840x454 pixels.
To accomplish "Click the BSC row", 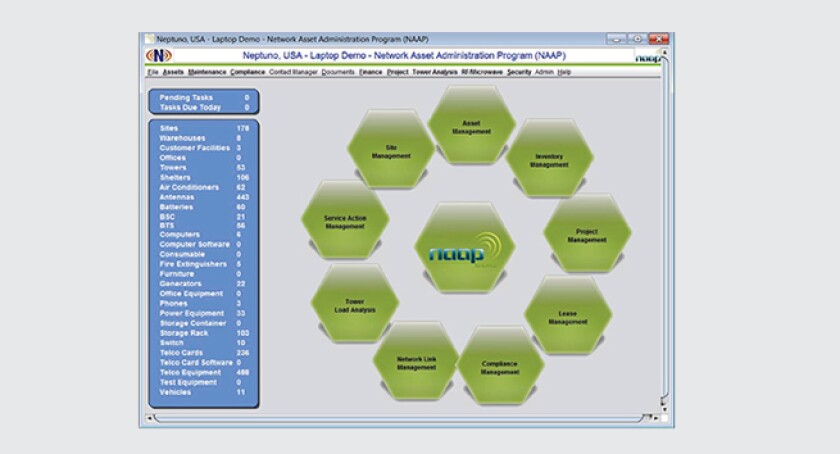I will pyautogui.click(x=204, y=217).
